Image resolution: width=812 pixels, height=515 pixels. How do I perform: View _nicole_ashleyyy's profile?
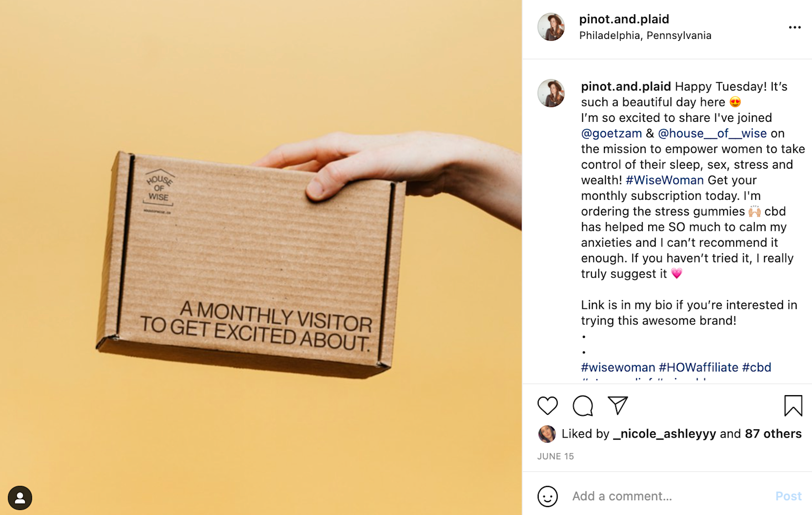click(664, 434)
